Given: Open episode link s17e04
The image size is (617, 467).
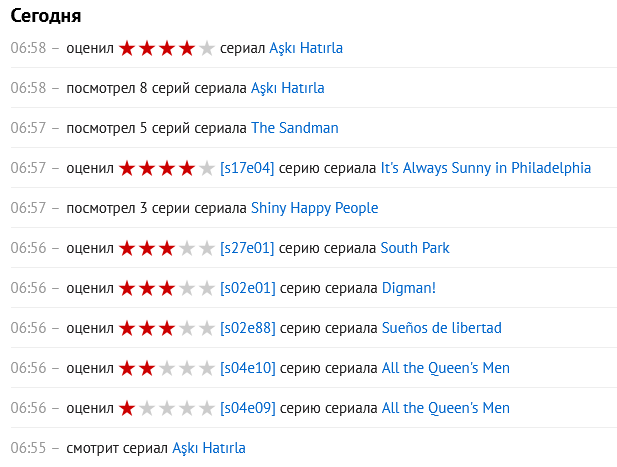Looking at the screenshot, I should click(247, 168).
